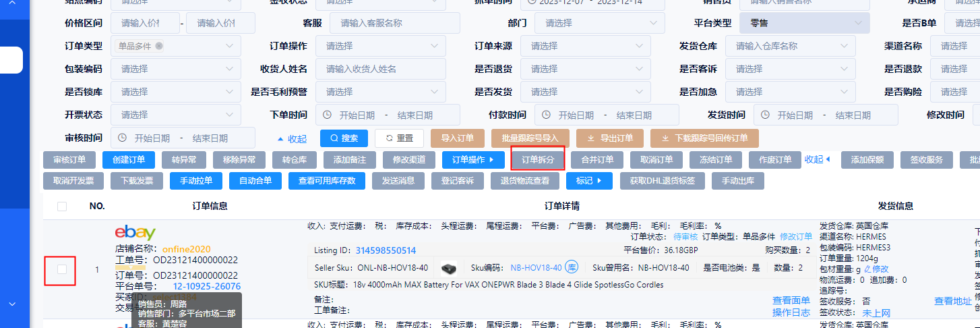The image size is (980, 328).
Task: Open store link onfine2020
Action: tap(187, 249)
